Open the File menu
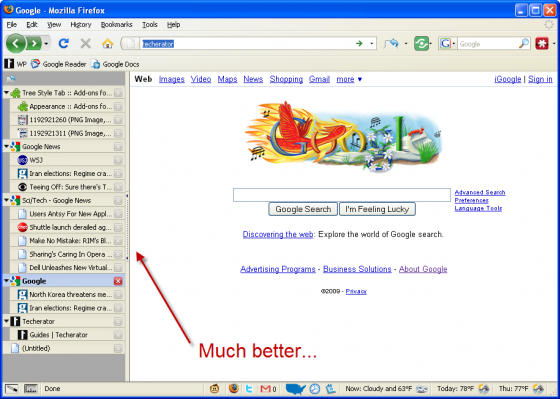Viewport: 560px width, 399px height. point(12,25)
